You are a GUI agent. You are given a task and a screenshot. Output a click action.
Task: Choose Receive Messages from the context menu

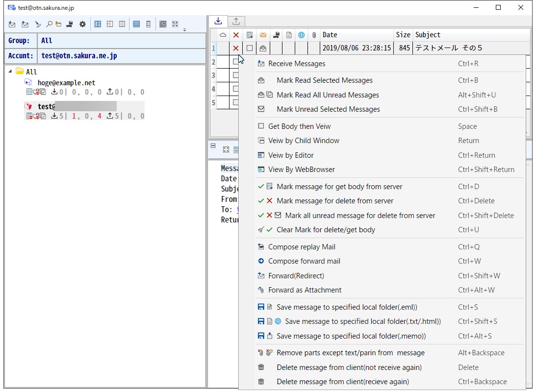tap(390, 64)
